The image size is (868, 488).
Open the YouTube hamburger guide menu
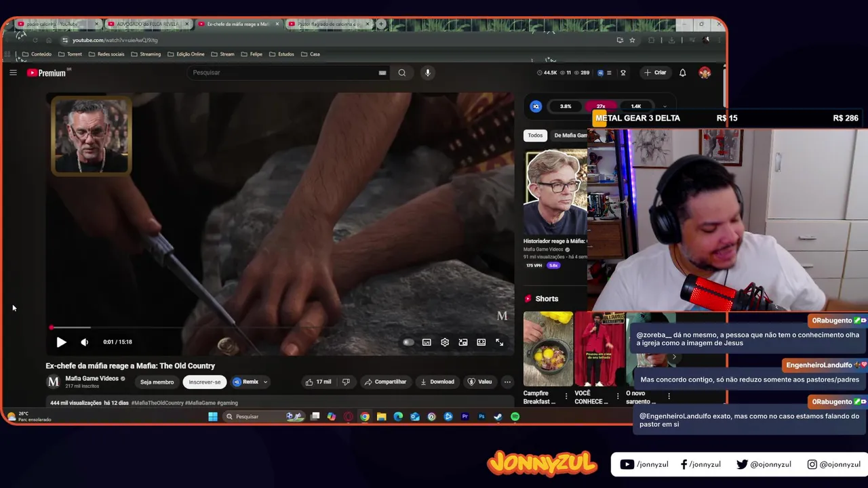(13, 73)
